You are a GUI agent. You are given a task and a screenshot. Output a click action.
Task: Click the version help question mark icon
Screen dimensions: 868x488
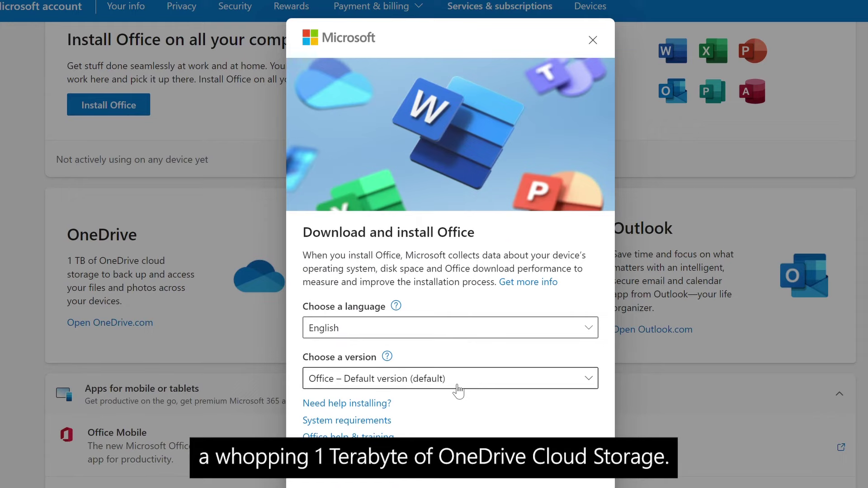[387, 356]
